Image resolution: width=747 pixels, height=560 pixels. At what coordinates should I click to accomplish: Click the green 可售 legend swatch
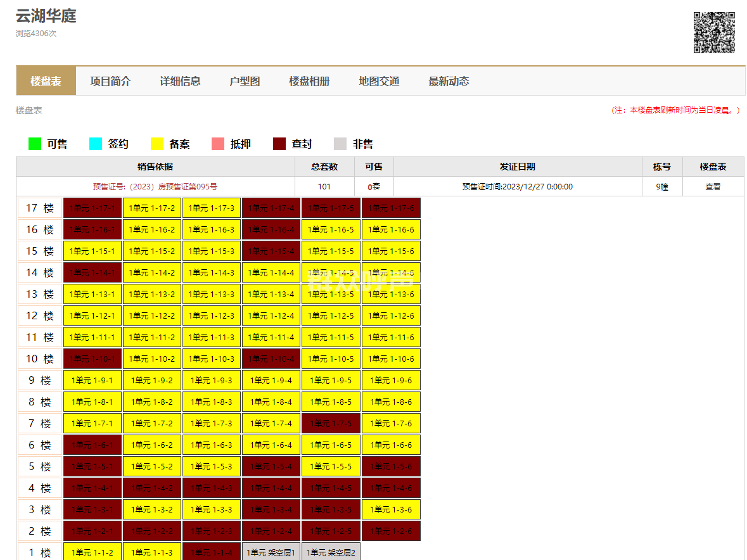[35, 144]
